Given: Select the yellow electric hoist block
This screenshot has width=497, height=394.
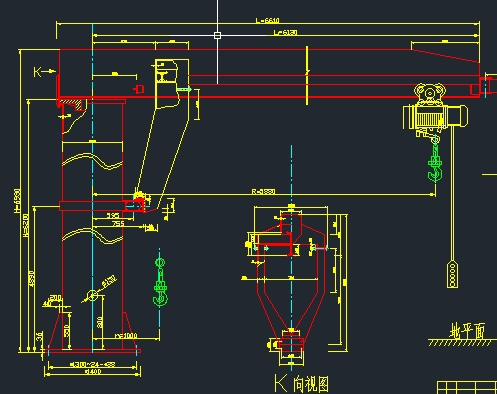Looking at the screenshot, I should tap(435, 111).
